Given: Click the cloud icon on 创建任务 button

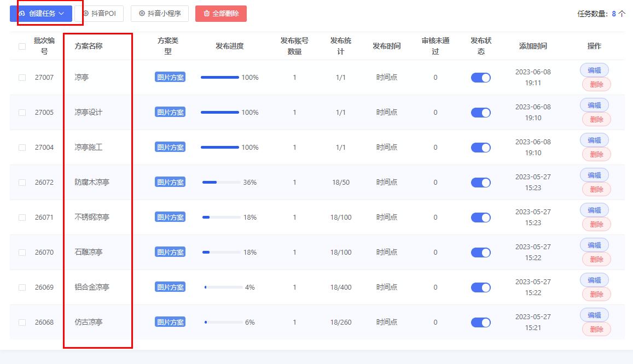Looking at the screenshot, I should pyautogui.click(x=22, y=12).
